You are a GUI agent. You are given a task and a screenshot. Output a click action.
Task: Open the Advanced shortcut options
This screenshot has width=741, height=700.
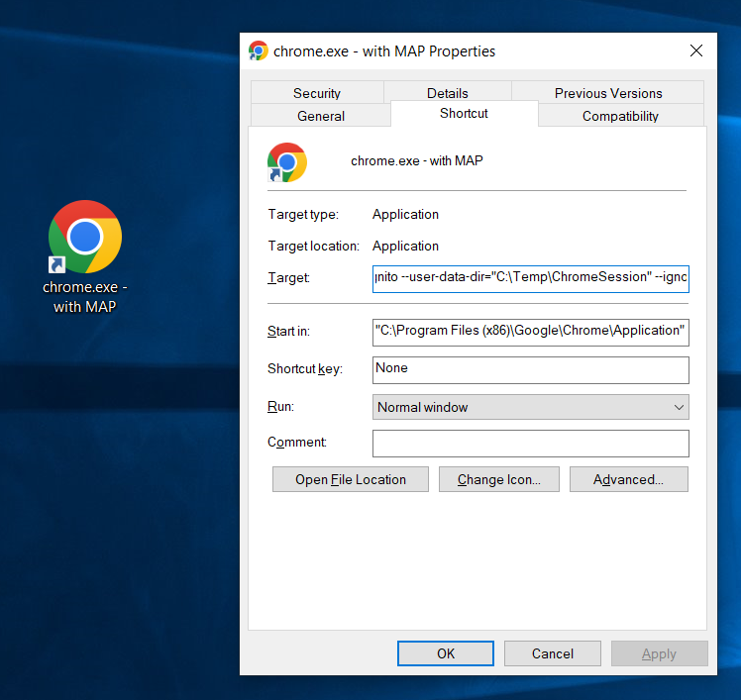point(628,479)
